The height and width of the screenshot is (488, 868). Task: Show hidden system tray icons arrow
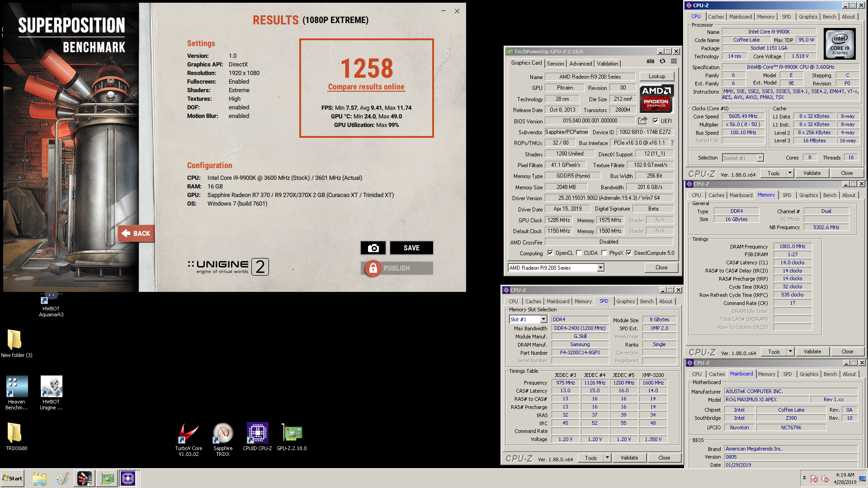tap(804, 478)
